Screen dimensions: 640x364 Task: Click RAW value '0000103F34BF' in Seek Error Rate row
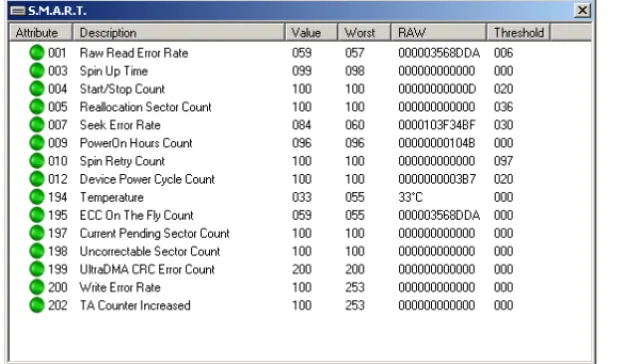pyautogui.click(x=437, y=125)
